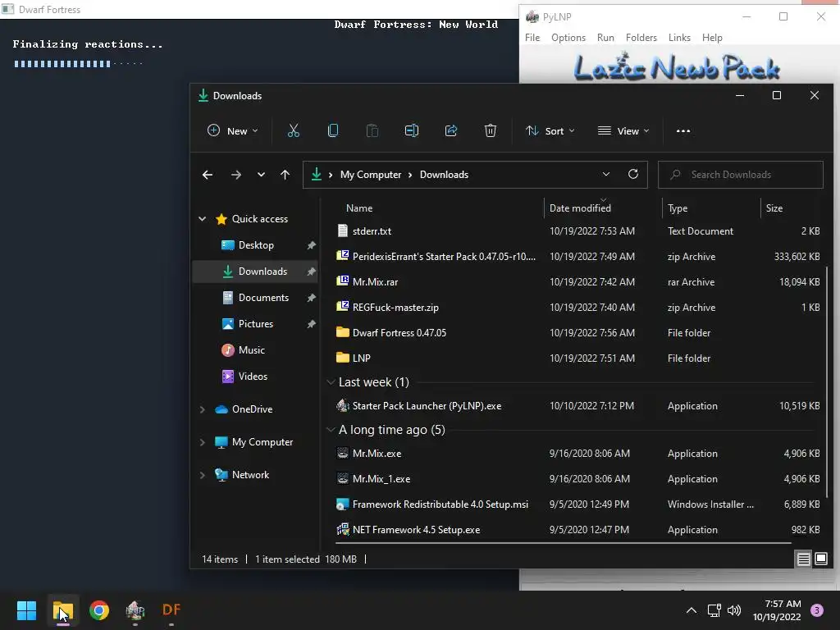
Task: Click the Search Downloads field
Action: pos(741,175)
